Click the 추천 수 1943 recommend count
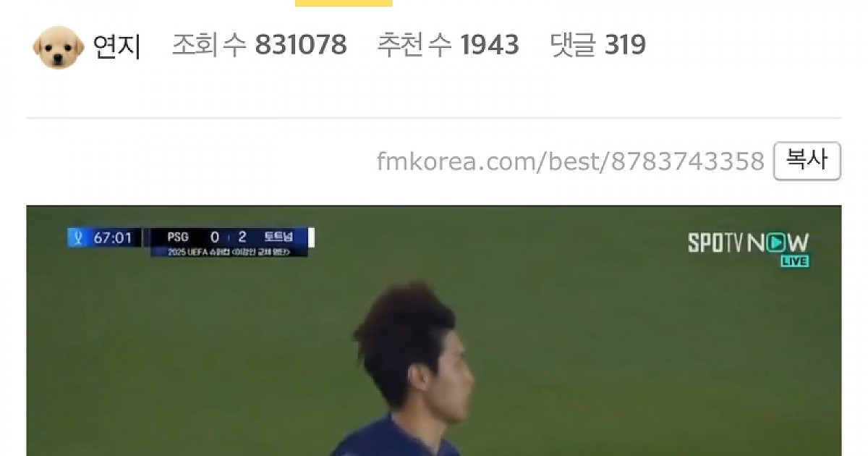868x456 pixels. 448,46
